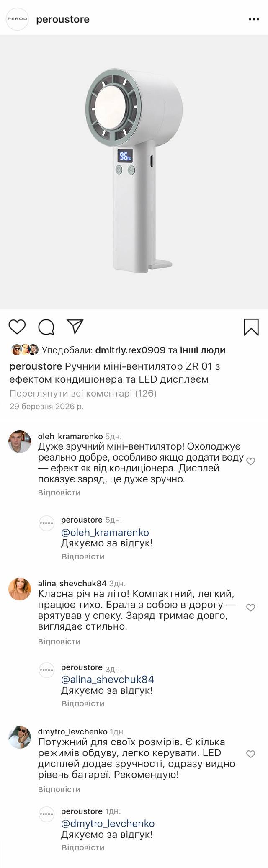
Task: Open the dmitriy.rex0909 liker profile link
Action: click(130, 350)
